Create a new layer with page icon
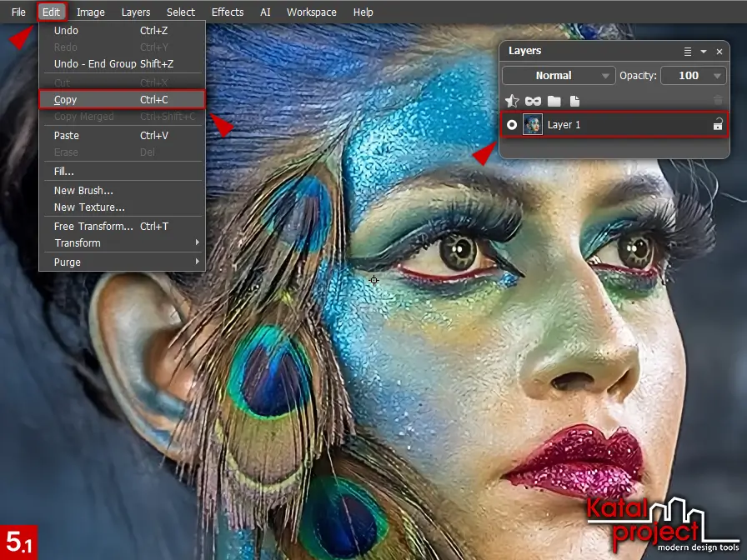Viewport: 747px width, 560px height. (574, 101)
